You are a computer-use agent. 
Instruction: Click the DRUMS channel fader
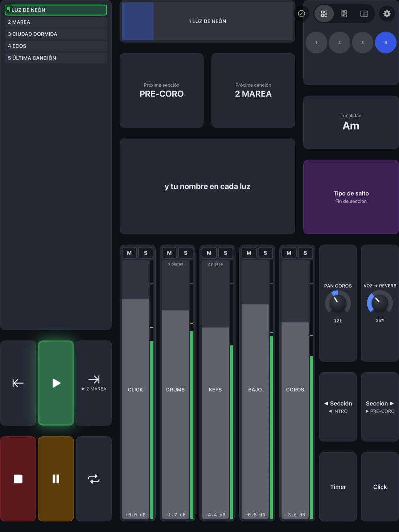[x=175, y=389]
